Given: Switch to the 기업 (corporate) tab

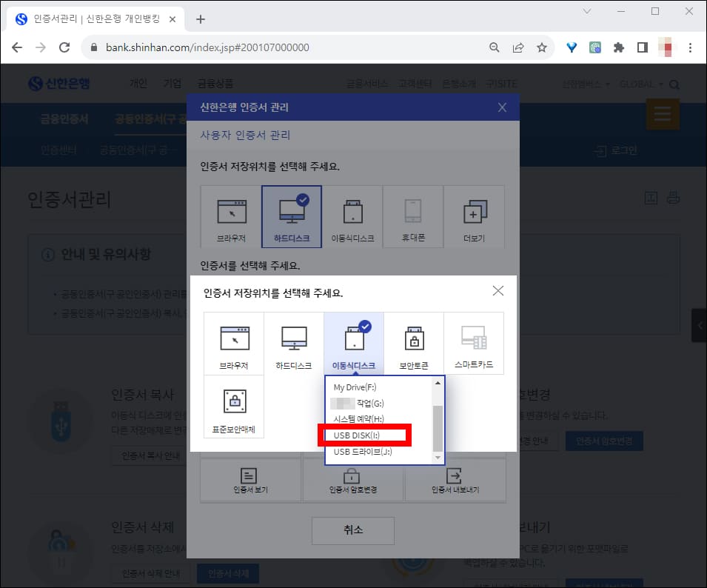Looking at the screenshot, I should (x=172, y=83).
